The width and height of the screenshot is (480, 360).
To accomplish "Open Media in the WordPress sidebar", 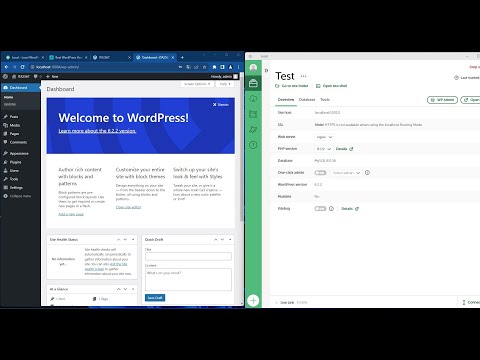I will (x=14, y=125).
